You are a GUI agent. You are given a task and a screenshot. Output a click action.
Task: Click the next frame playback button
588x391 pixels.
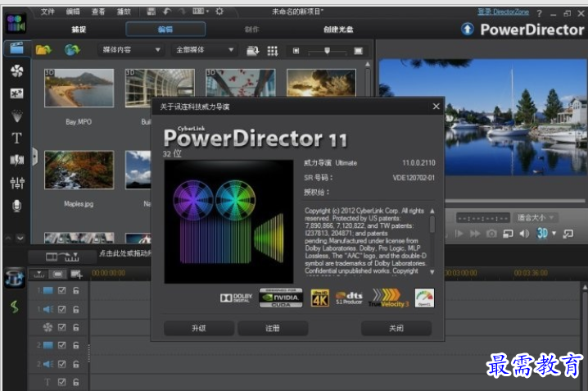pyautogui.click(x=459, y=234)
